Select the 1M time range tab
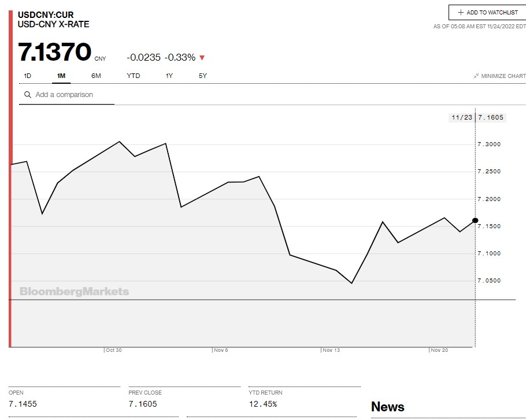526x420 pixels. tap(61, 76)
